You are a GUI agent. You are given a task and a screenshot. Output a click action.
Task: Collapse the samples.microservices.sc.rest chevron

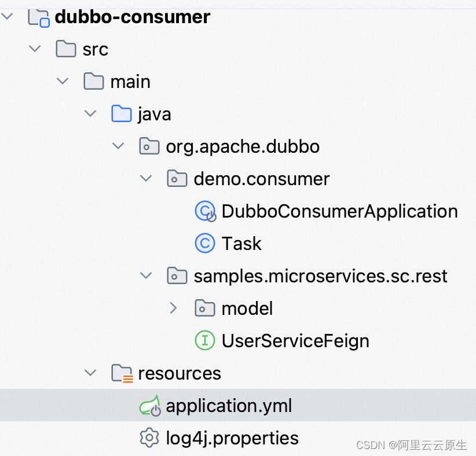[x=146, y=275]
